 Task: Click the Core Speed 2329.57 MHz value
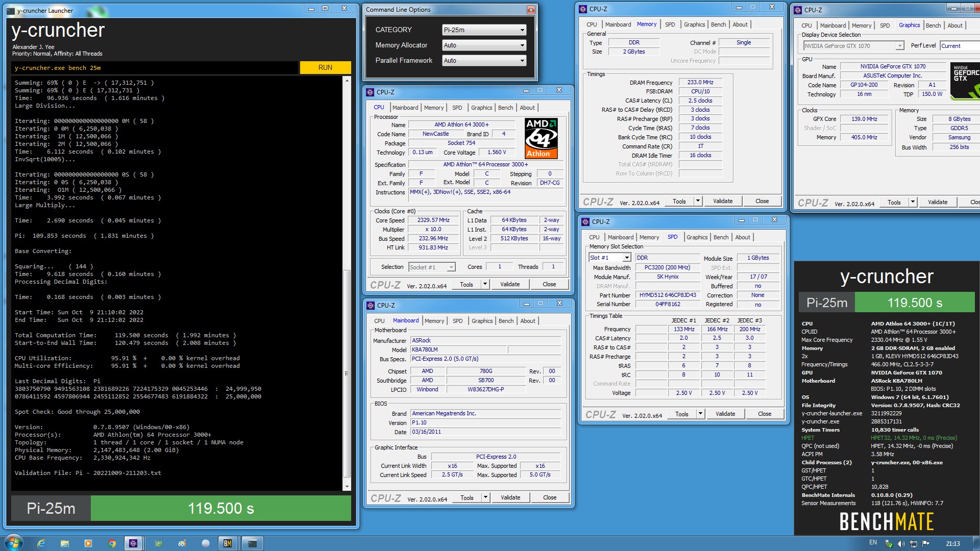point(433,220)
